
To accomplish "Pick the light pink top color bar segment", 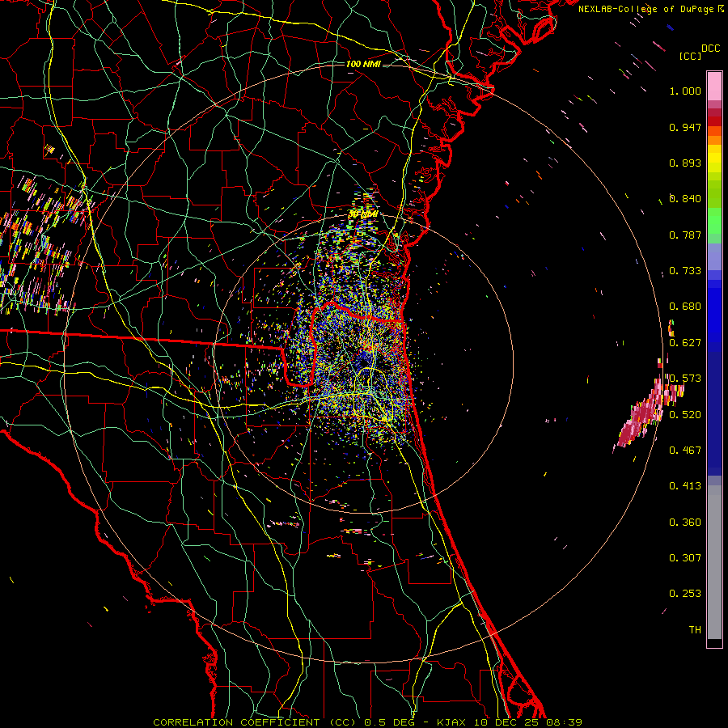I will pyautogui.click(x=714, y=86).
